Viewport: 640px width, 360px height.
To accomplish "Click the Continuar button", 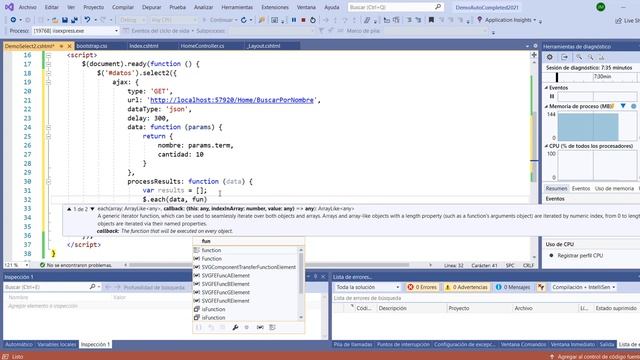I will (x=220, y=20).
